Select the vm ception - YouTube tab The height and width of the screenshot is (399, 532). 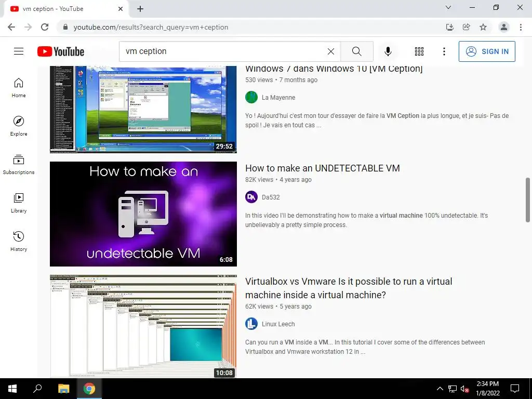(x=66, y=9)
